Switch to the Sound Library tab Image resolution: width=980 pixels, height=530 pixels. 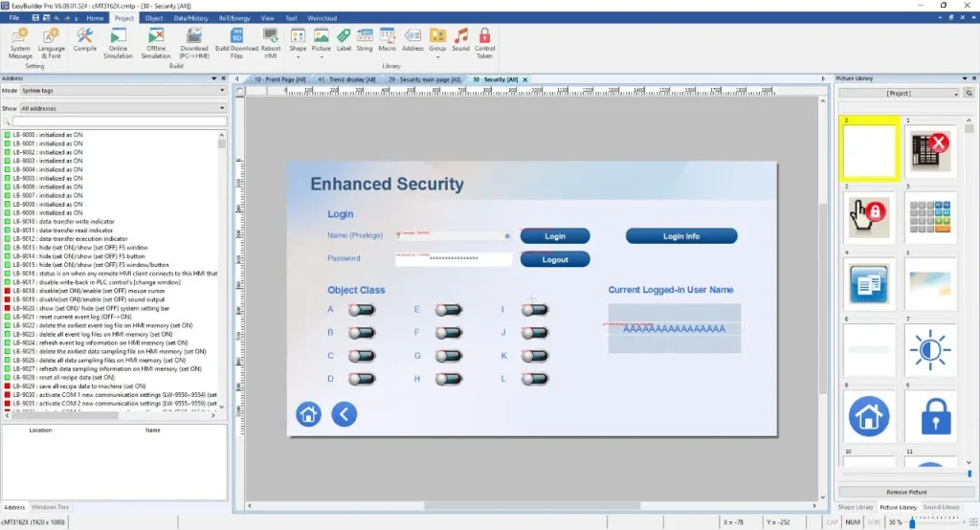point(941,507)
